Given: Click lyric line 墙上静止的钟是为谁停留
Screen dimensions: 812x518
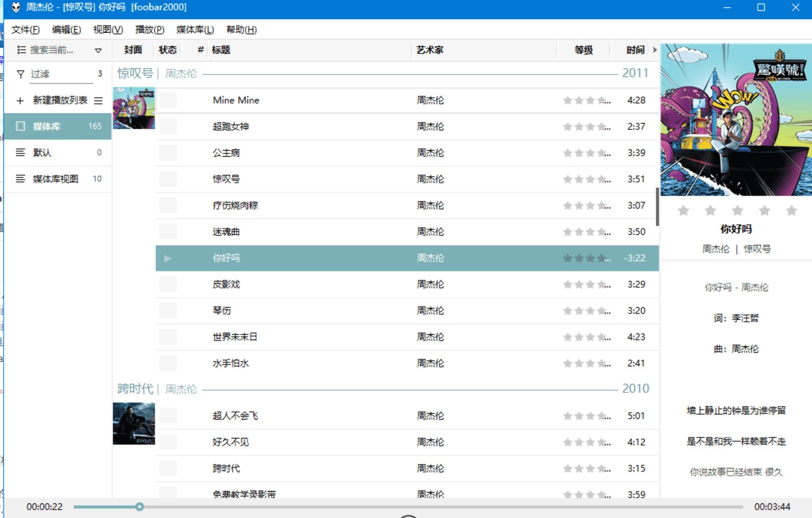Looking at the screenshot, I should click(x=736, y=411).
